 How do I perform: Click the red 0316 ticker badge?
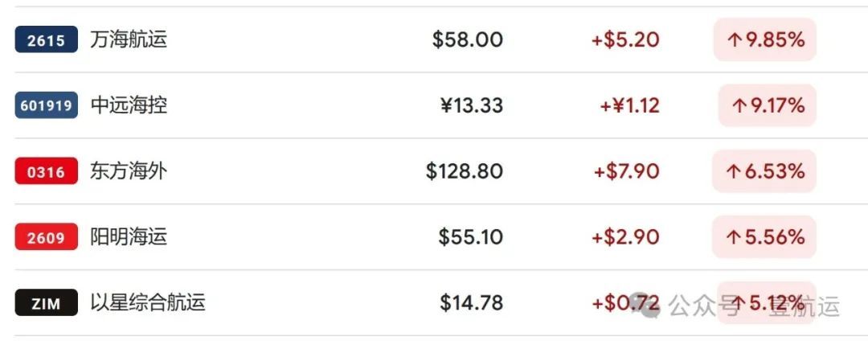click(46, 171)
